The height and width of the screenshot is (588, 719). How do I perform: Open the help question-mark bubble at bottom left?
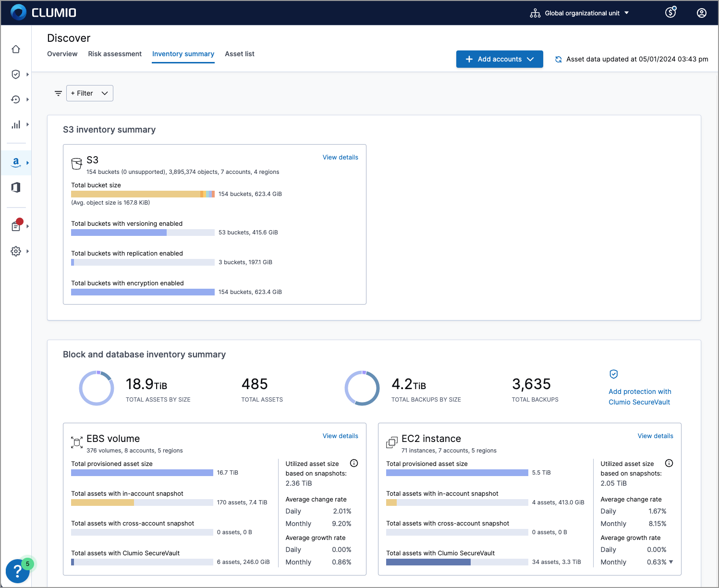18,571
